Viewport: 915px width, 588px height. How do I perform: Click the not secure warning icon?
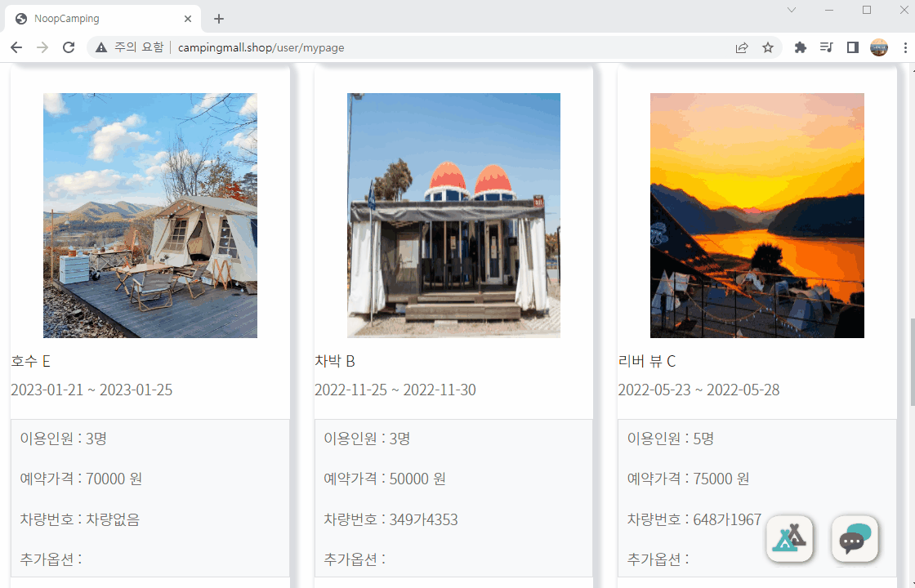pyautogui.click(x=101, y=48)
